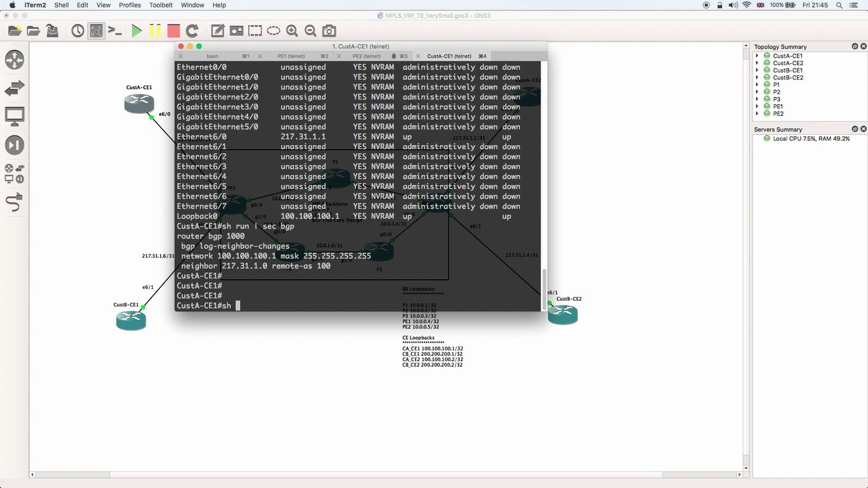Browse routers in the device sidebar
This screenshot has height=488, width=868.
point(14,59)
